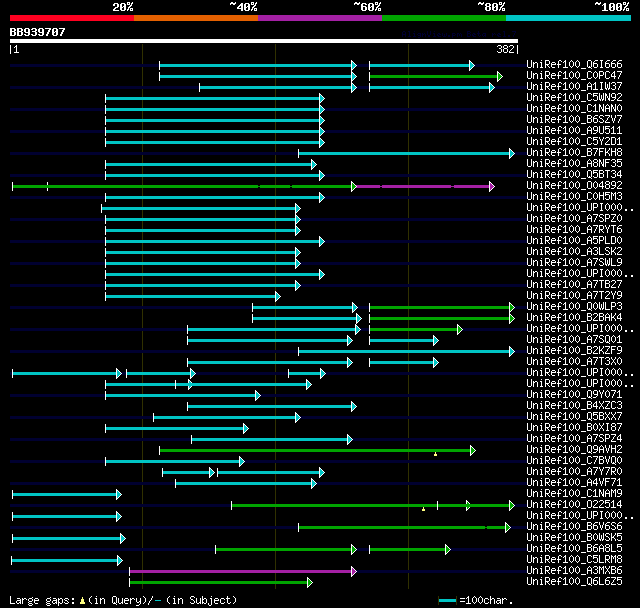Click the UniRef100_A3MXB6 label

point(574,571)
